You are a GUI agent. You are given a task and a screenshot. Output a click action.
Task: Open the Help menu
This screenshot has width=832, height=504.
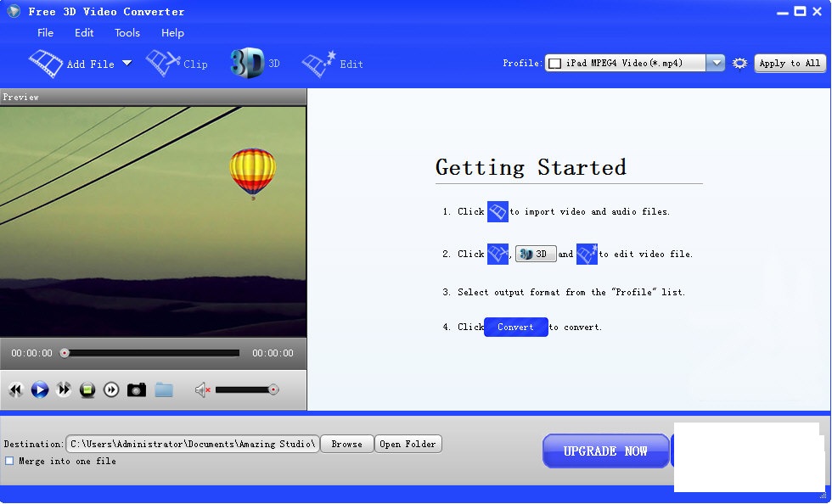(x=172, y=33)
